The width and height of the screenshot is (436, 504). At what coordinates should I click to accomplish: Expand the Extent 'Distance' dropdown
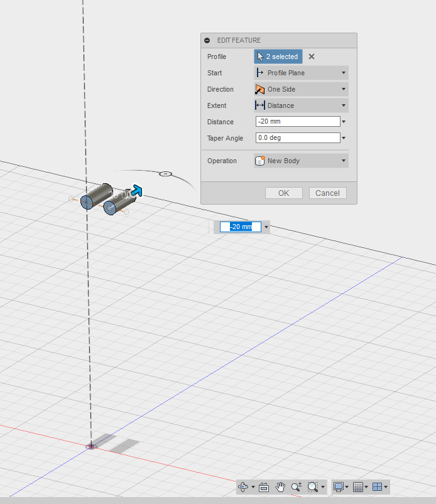click(x=301, y=105)
